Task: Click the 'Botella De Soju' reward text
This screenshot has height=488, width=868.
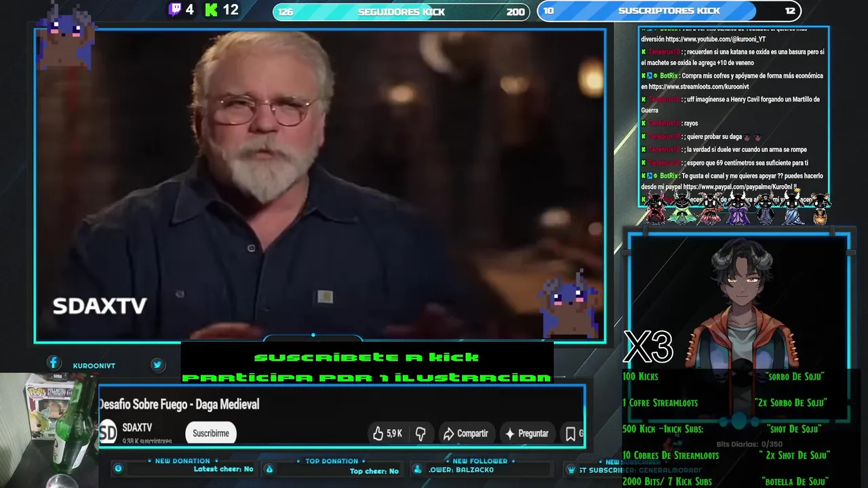Action: tap(795, 481)
